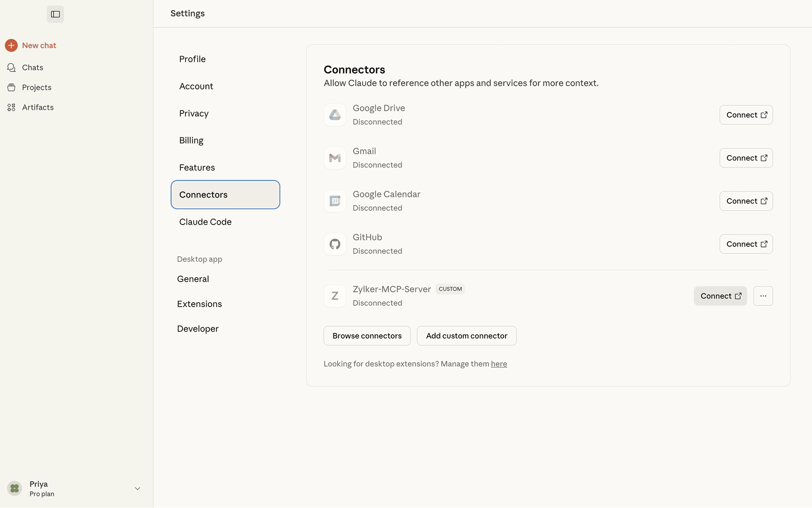Image resolution: width=812 pixels, height=508 pixels.
Task: Click Browse connectors
Action: 367,336
